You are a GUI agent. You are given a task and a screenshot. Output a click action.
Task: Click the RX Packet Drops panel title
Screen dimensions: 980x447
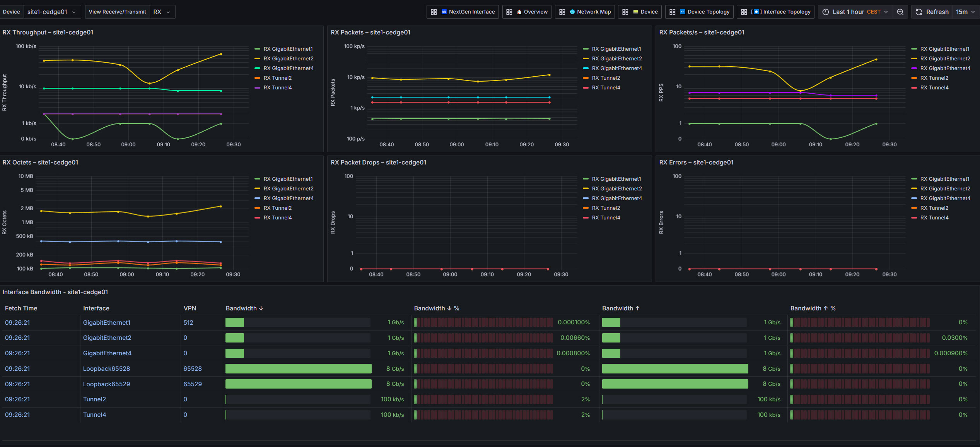click(x=378, y=163)
